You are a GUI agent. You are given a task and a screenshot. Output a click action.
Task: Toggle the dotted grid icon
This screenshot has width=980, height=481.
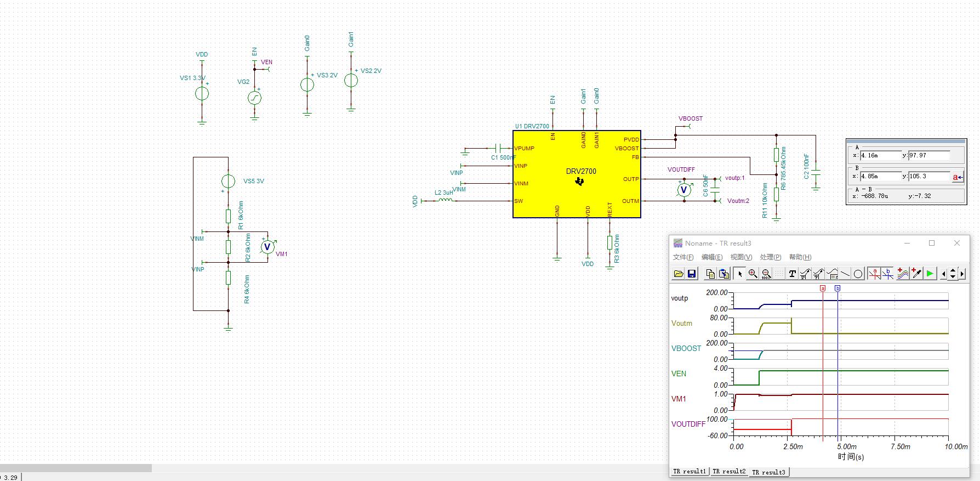[x=779, y=274]
